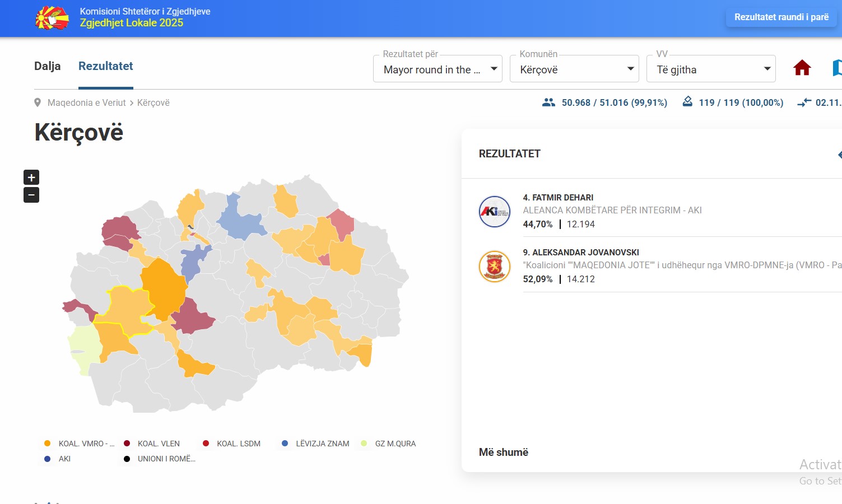Click the orange KOAL. VMRO legend swatch

[x=48, y=444]
